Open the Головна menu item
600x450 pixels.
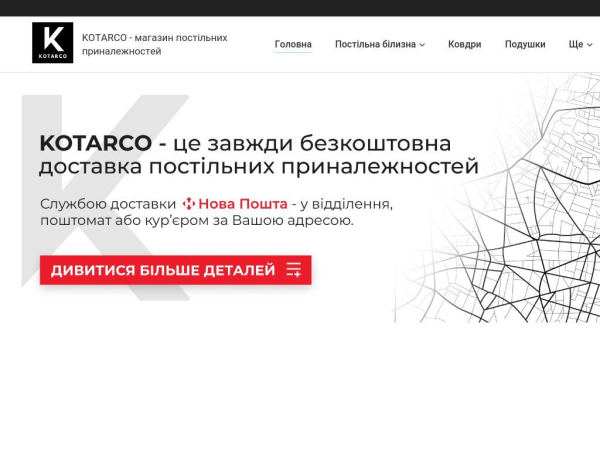pos(293,44)
